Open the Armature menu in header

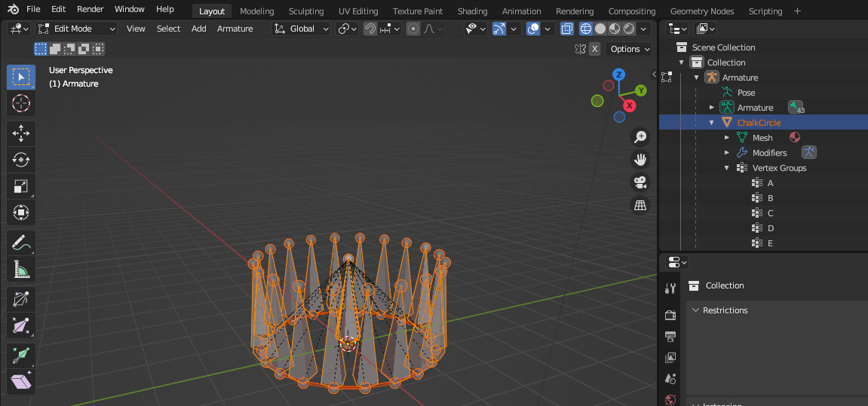coord(235,29)
